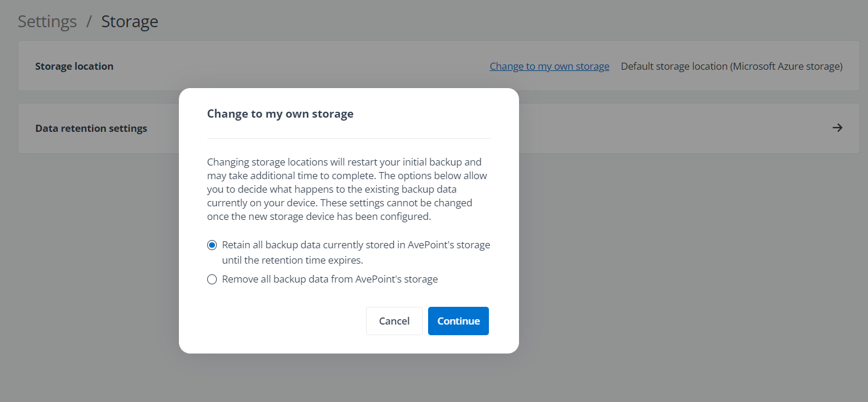Select the "Retain all backup data" radio button
Screen dimensions: 868x402
click(212, 244)
